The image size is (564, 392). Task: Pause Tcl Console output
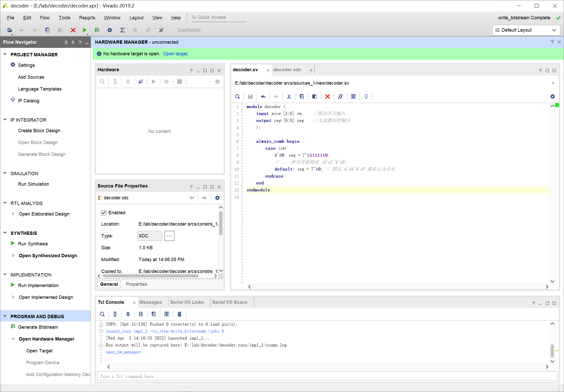tap(141, 314)
